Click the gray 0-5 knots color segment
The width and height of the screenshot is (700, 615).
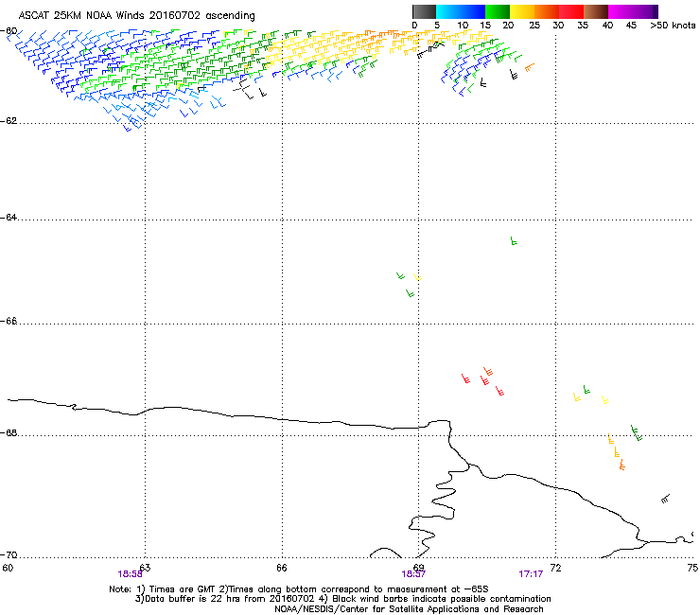pyautogui.click(x=424, y=11)
